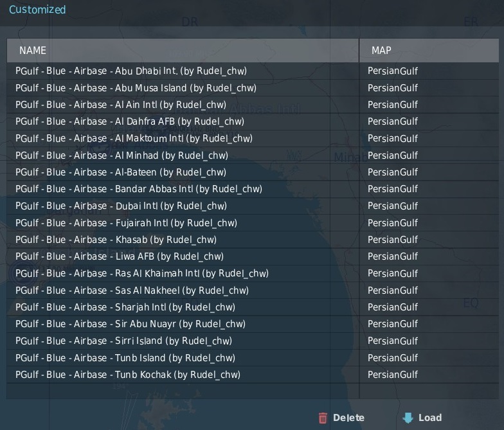The height and width of the screenshot is (430, 504).
Task: Pick the Dubai Intl airbase entry
Action: (x=121, y=206)
